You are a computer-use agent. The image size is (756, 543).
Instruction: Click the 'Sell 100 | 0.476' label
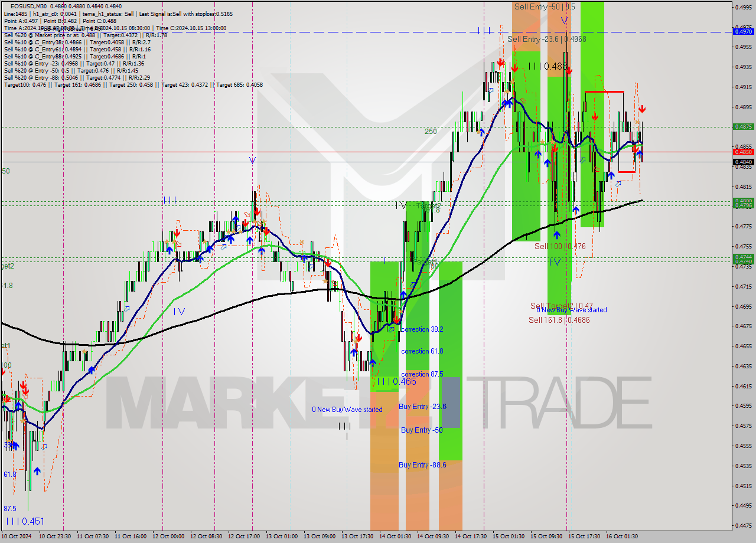coord(560,246)
